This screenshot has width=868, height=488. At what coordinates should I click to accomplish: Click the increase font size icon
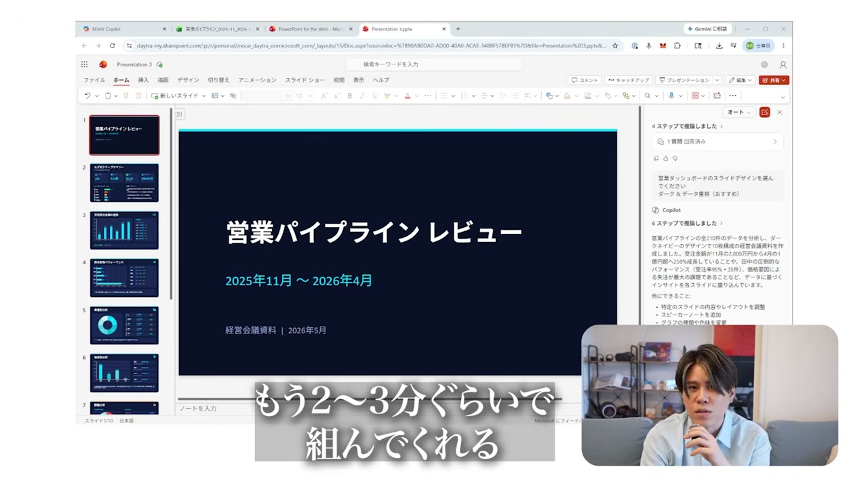pyautogui.click(x=324, y=96)
